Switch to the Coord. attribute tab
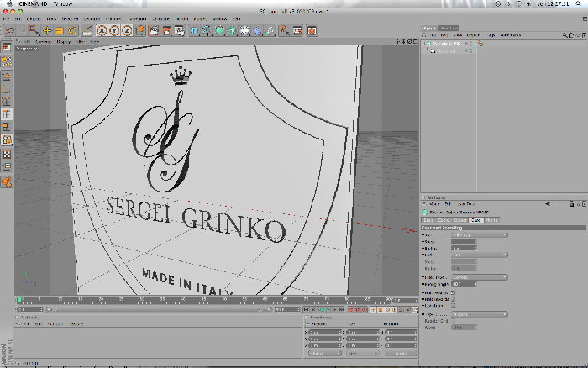 (444, 220)
